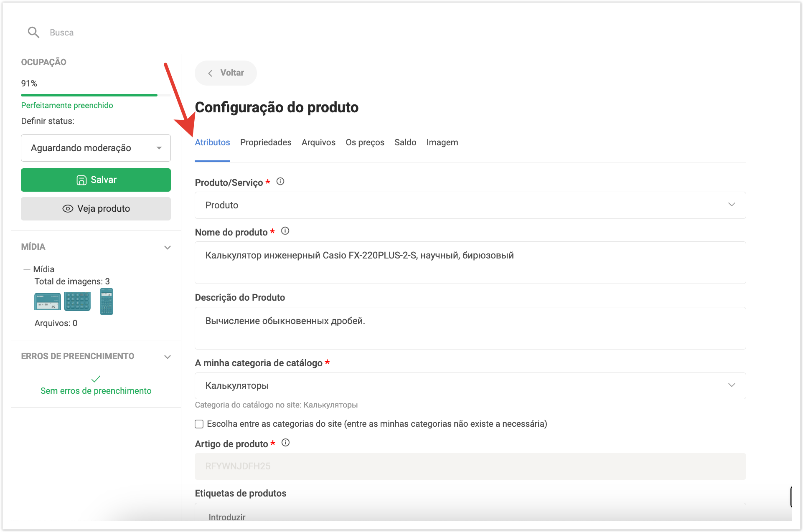Image resolution: width=803 pixels, height=532 pixels.
Task: Click info icon beside Nome do produto
Action: (285, 231)
